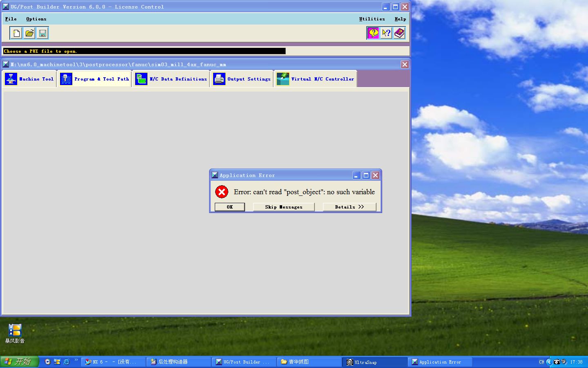Viewport: 588px width, 368px height.
Task: Switch to the Application Error taskbar button
Action: 440,362
